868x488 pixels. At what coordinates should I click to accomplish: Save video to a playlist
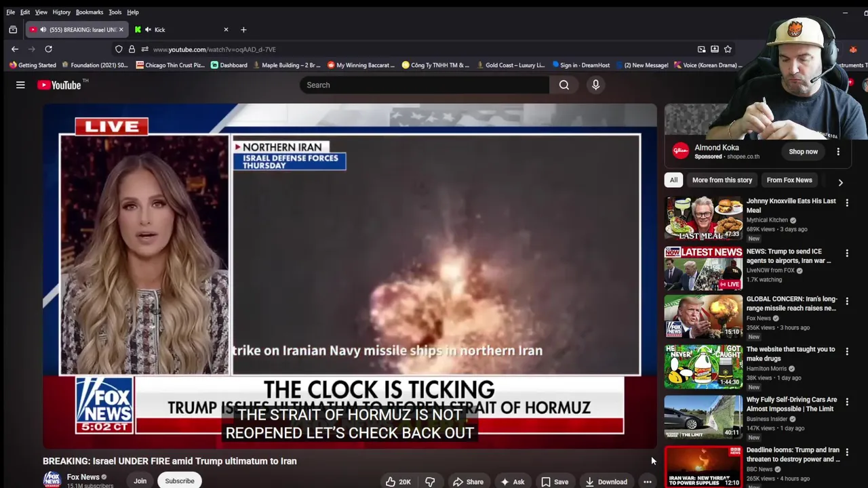[x=555, y=482]
